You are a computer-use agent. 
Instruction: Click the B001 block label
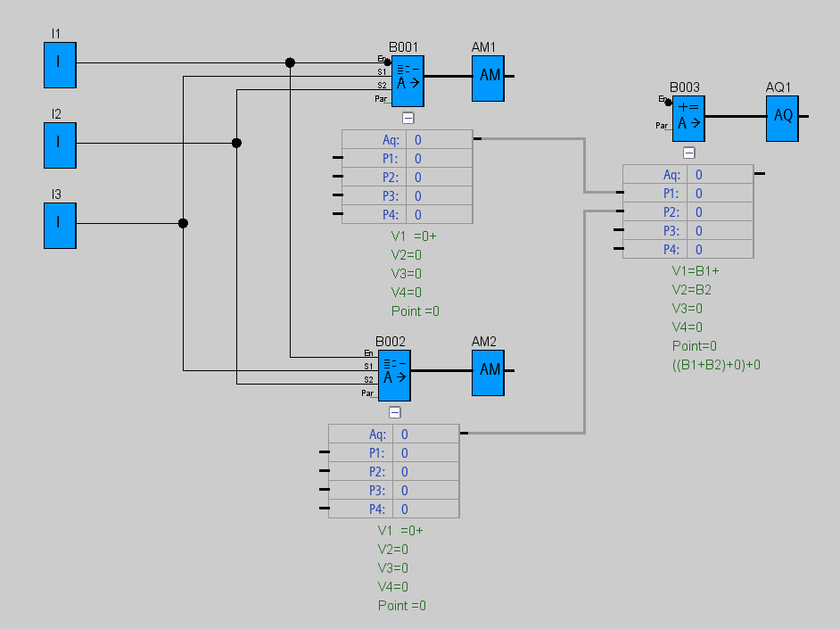(403, 47)
